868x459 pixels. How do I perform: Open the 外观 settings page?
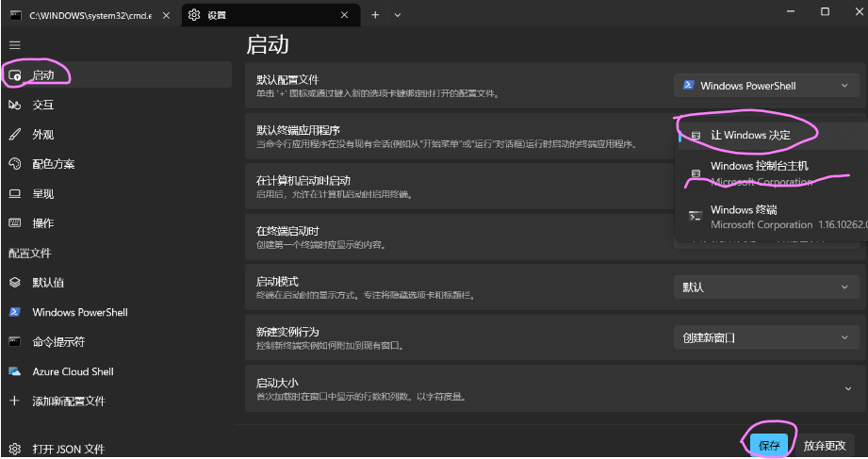pos(118,135)
